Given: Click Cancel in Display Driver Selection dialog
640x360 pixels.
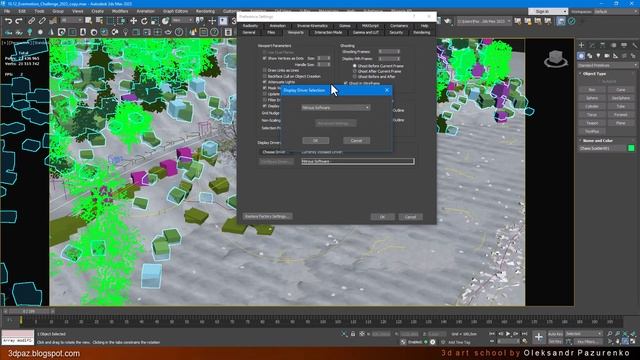Looking at the screenshot, I should pyautogui.click(x=356, y=140).
